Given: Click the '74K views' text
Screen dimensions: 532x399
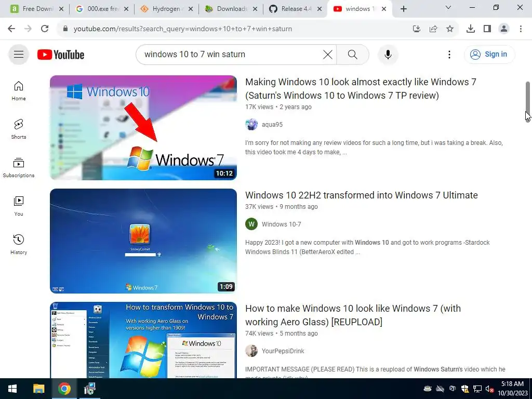Looking at the screenshot, I should pos(259,334).
